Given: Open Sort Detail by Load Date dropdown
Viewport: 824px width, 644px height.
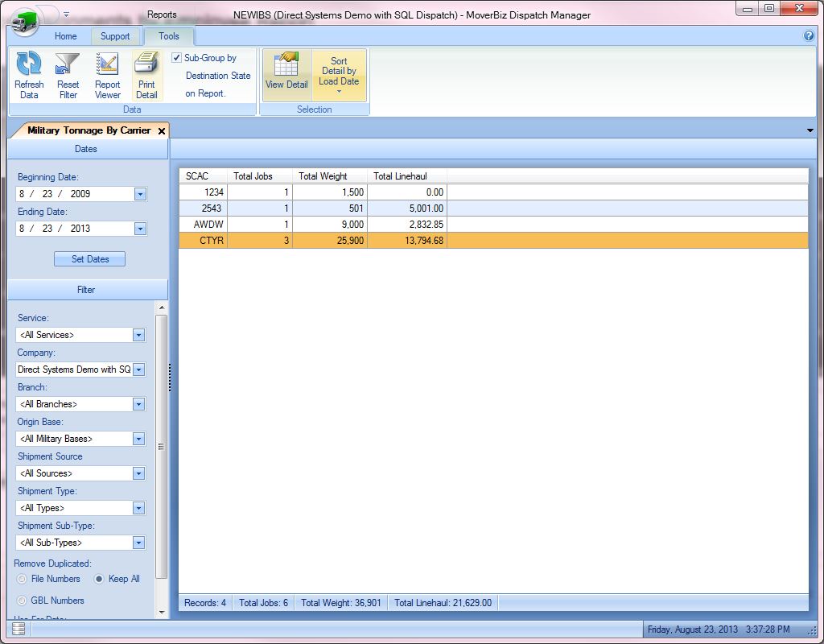Looking at the screenshot, I should (339, 76).
